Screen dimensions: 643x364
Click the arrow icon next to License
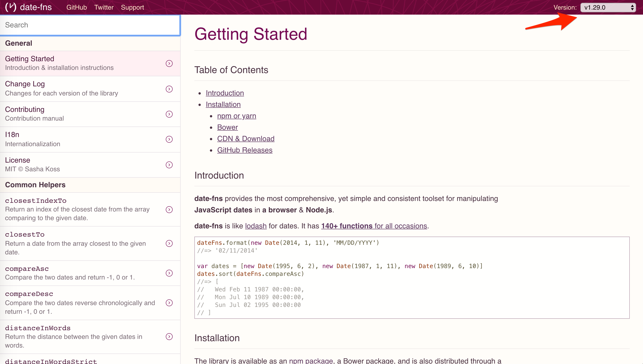click(169, 165)
